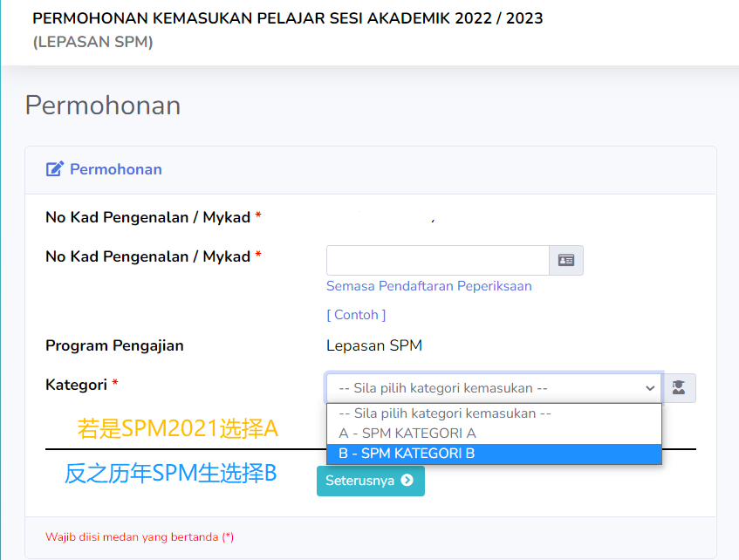Select option A - SPM KATEGORI A
Screen dimensions: 739x560
494,434
